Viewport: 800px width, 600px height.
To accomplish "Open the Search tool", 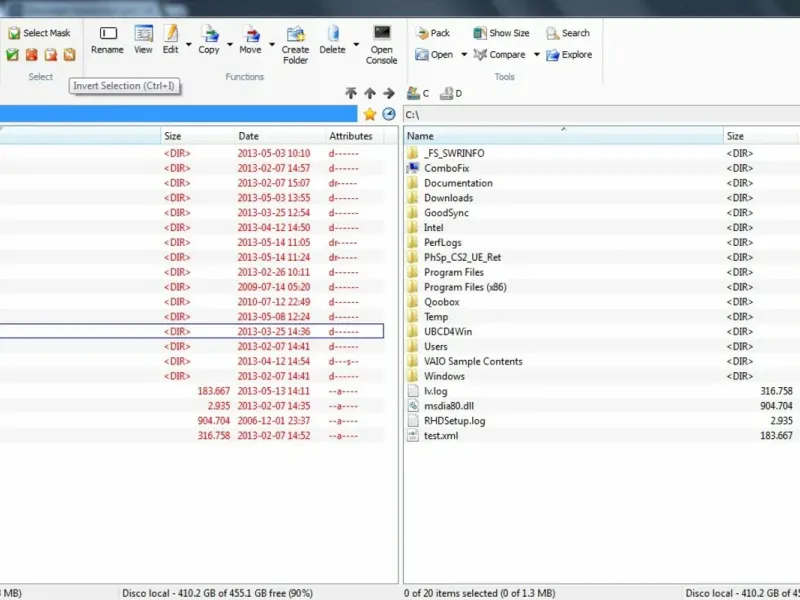I will 568,33.
